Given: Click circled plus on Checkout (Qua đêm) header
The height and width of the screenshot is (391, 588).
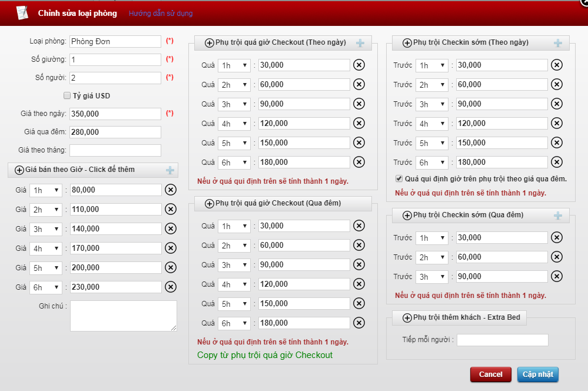Looking at the screenshot, I should tap(210, 204).
